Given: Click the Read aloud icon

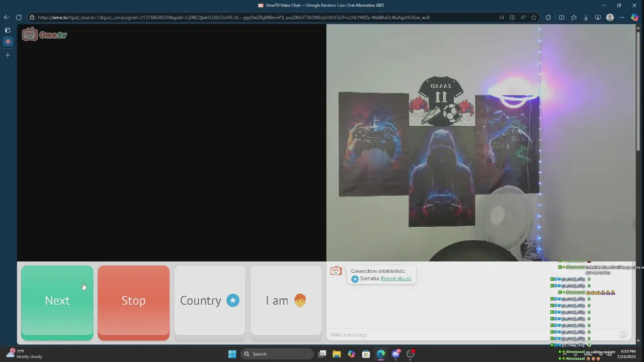Looking at the screenshot, I should click(x=523, y=18).
